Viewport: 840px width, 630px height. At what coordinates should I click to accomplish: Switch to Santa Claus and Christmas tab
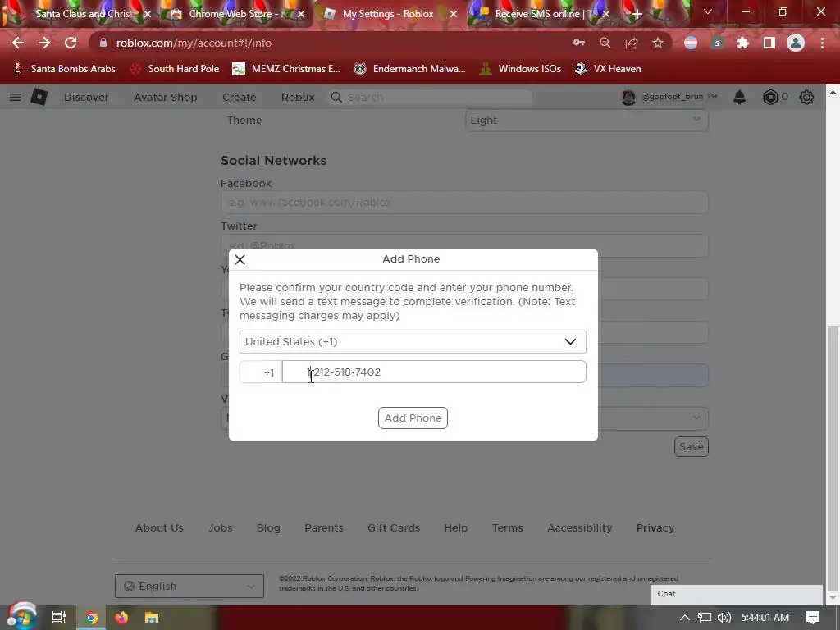tap(83, 14)
